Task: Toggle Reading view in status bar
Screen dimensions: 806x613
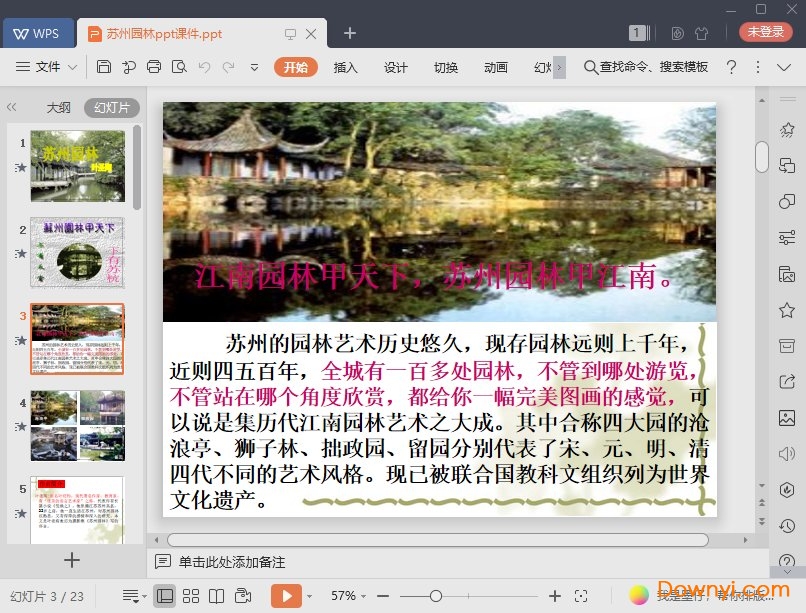Action: point(216,596)
